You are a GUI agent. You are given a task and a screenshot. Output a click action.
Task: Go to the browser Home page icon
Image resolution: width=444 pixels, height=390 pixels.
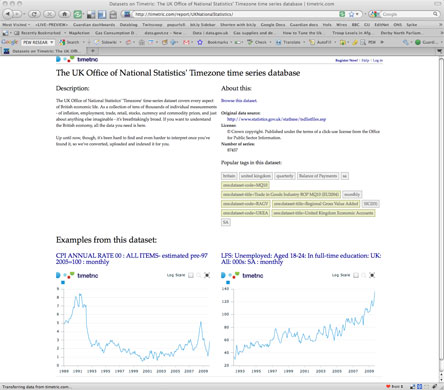point(64,14)
